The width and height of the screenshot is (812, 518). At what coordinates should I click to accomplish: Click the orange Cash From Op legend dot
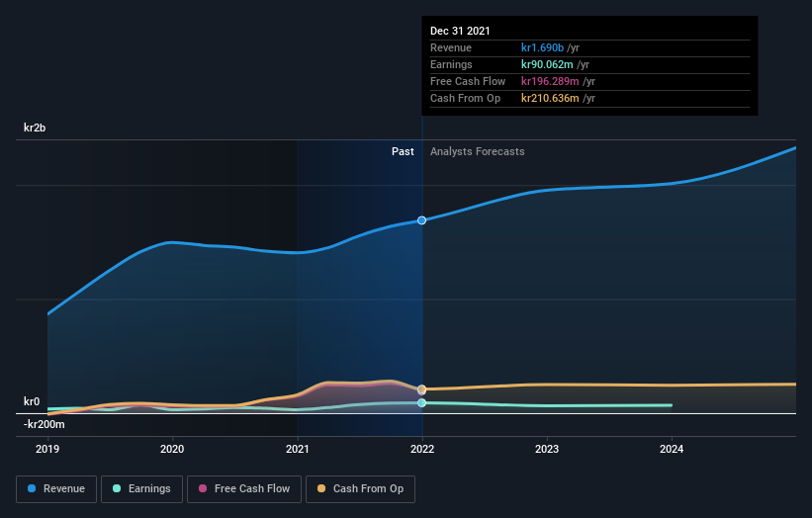[321, 488]
